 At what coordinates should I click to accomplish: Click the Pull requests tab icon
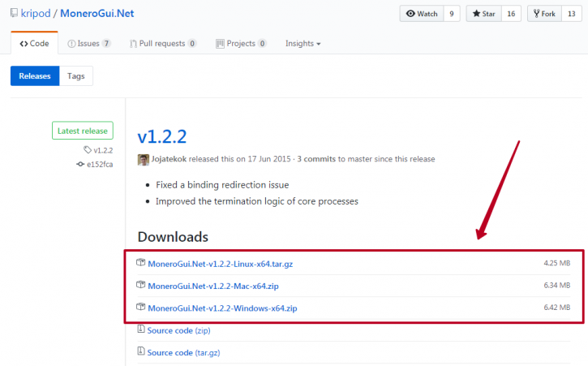point(133,44)
